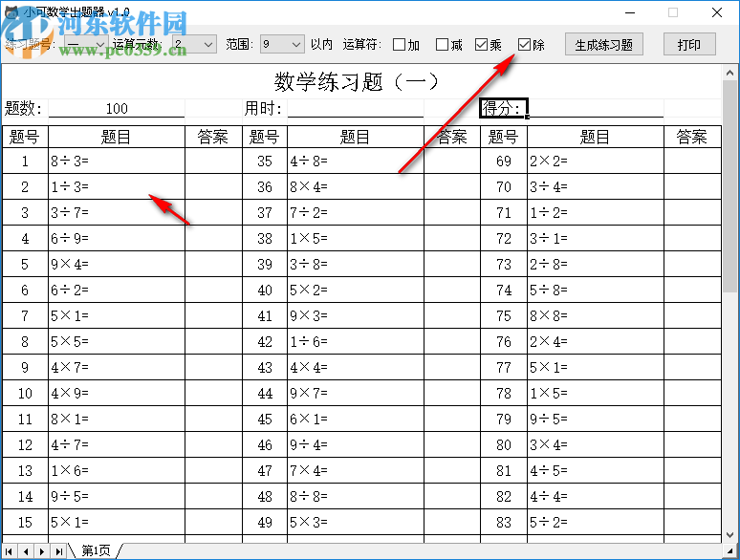This screenshot has height=560, width=740.
Task: Click the answer cell for question 69
Action: 692,161
